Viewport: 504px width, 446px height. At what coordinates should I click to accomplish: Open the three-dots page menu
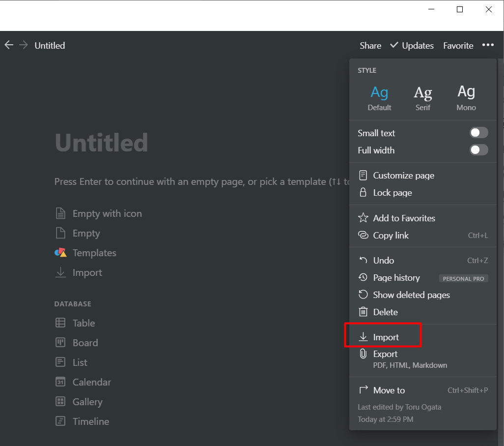pyautogui.click(x=488, y=45)
